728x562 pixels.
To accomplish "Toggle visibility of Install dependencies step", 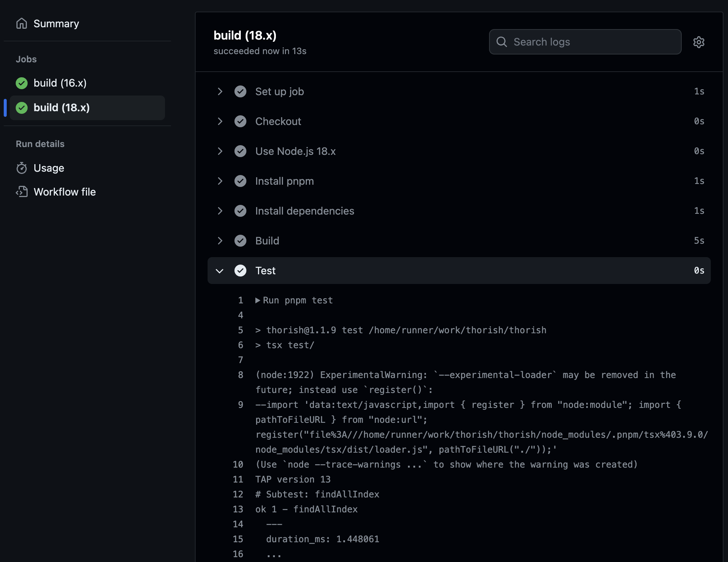I will 219,210.
